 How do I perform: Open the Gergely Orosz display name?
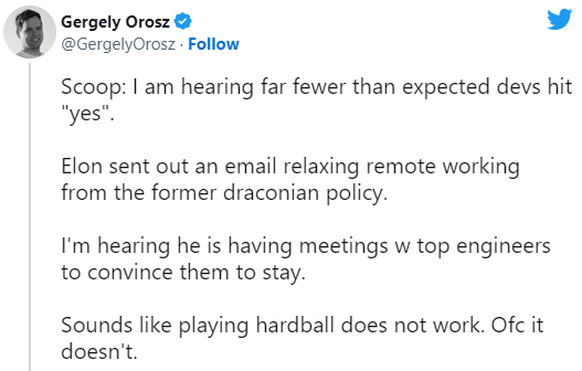click(115, 22)
